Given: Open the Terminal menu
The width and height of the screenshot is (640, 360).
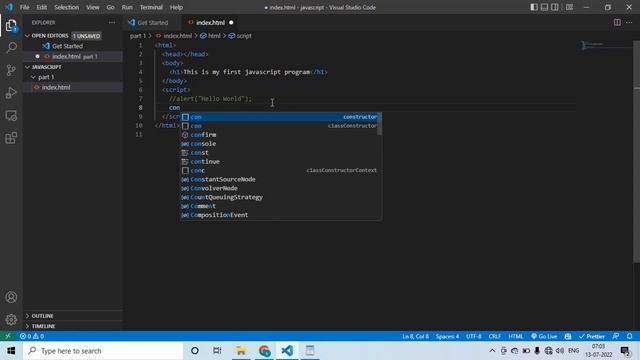Looking at the screenshot, I should pyautogui.click(x=151, y=7).
